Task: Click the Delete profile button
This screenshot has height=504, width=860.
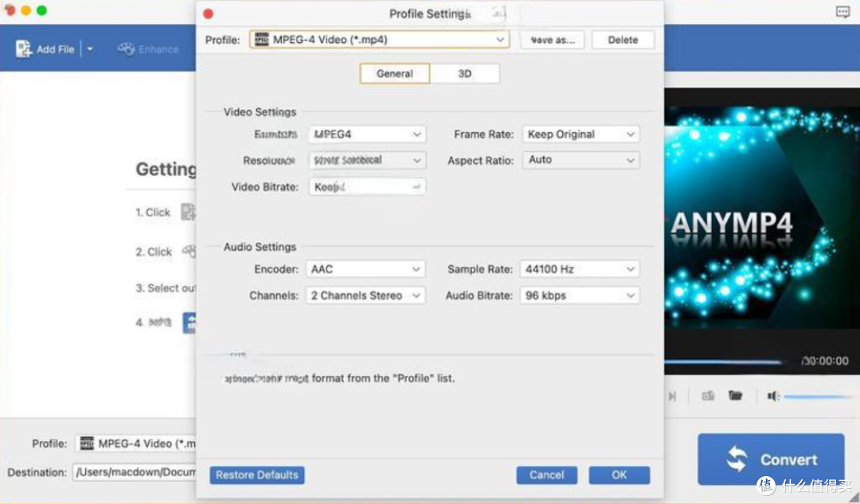Action: (623, 40)
